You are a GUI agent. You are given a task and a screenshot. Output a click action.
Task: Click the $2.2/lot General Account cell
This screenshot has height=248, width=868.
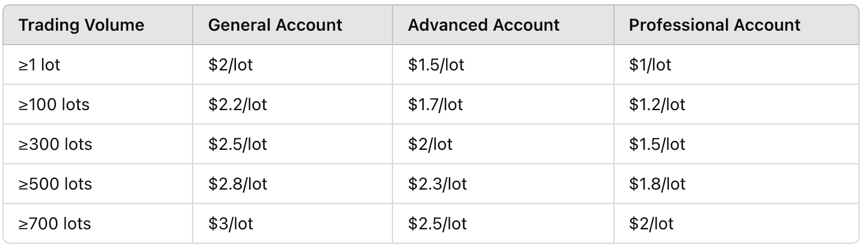click(237, 104)
